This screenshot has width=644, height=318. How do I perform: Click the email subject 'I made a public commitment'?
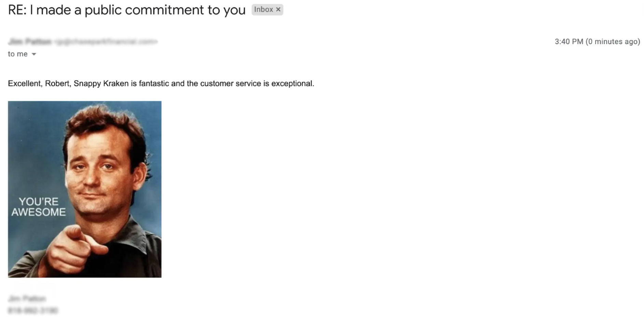point(126,10)
